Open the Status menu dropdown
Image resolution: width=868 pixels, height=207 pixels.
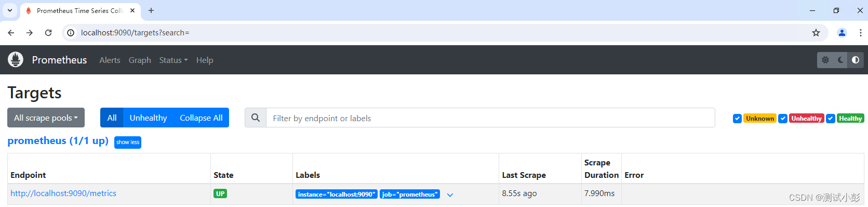click(x=173, y=60)
